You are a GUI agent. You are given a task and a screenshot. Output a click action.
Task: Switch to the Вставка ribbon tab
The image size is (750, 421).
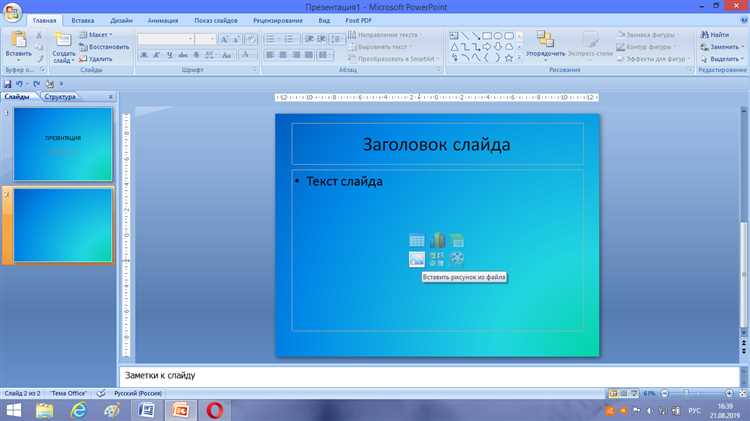click(82, 20)
